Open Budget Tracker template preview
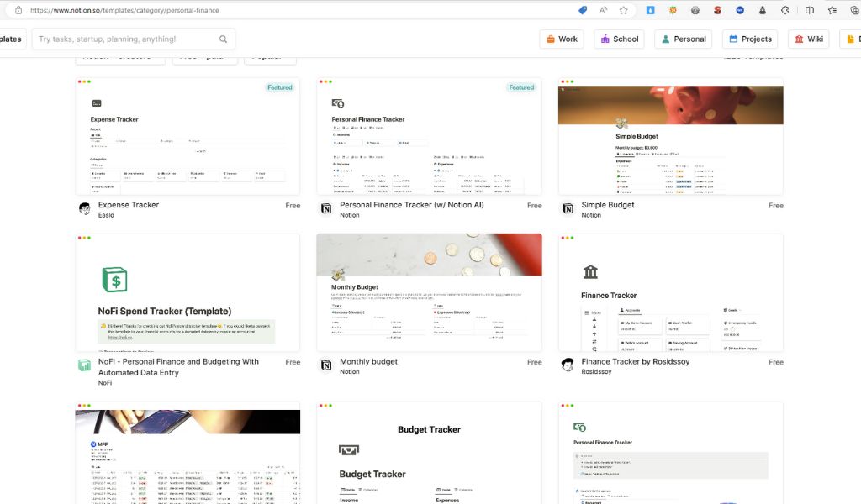Viewport: 861px width, 504px height. click(430, 453)
